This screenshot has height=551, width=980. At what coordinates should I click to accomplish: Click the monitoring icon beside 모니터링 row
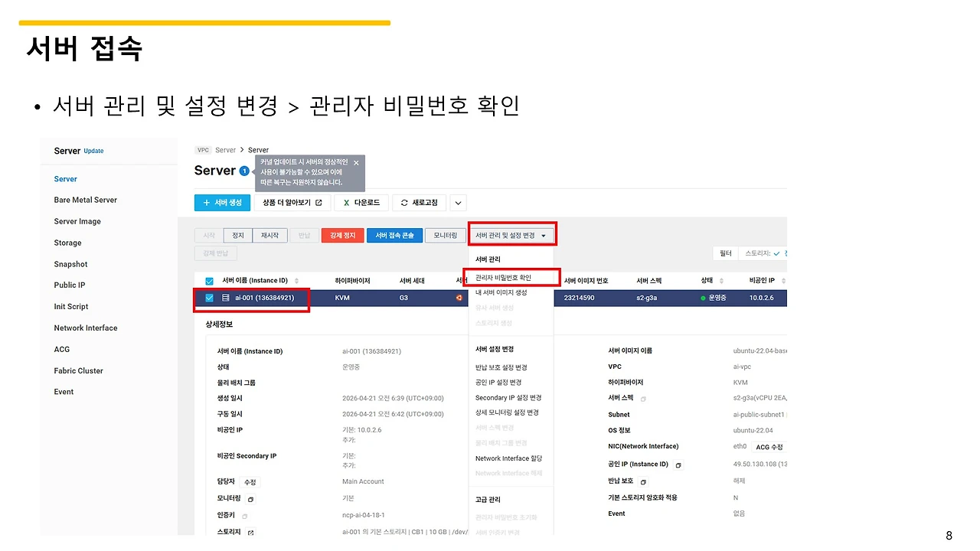[x=250, y=499]
